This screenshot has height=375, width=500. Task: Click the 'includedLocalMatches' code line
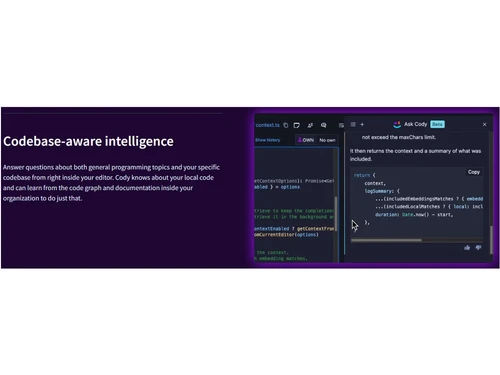point(429,207)
